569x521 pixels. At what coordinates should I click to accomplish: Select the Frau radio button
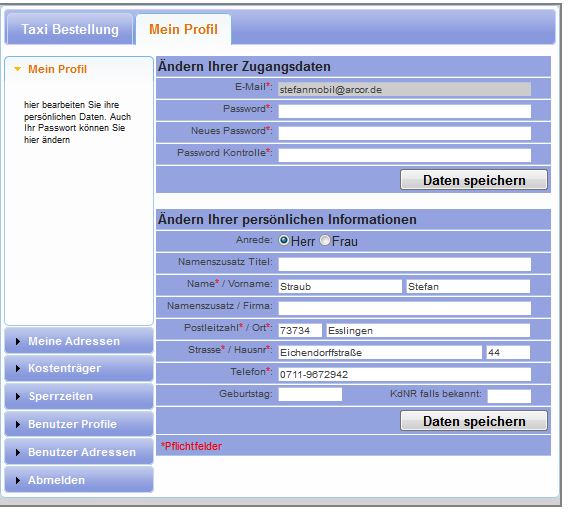[325, 241]
